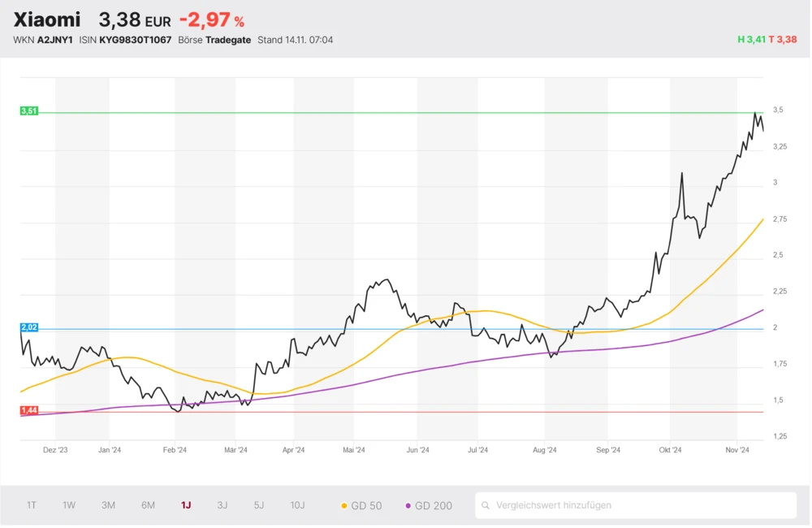Click the red 1,44 low price label
812x528 pixels.
click(x=28, y=411)
